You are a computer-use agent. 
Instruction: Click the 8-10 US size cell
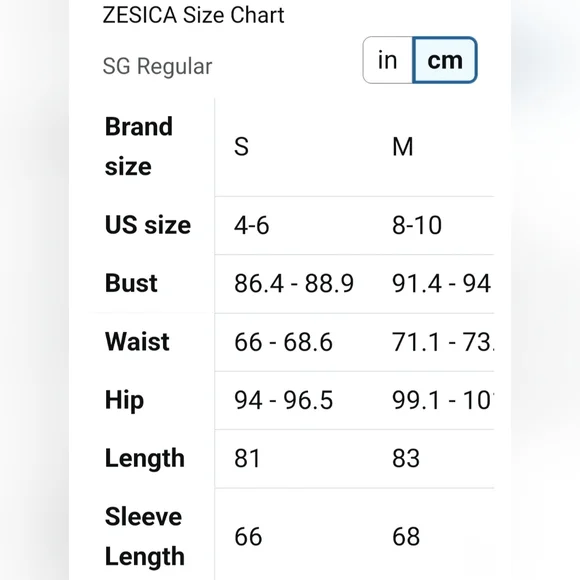[417, 225]
